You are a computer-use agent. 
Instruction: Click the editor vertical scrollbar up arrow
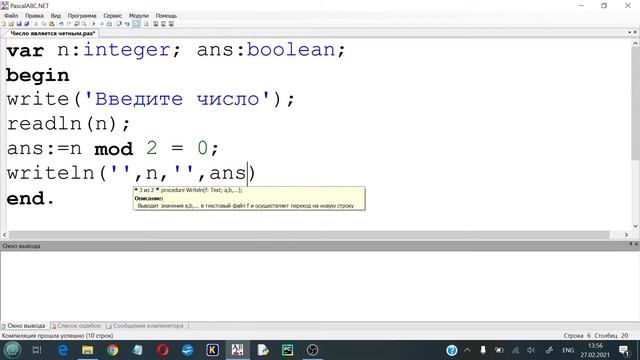click(636, 43)
